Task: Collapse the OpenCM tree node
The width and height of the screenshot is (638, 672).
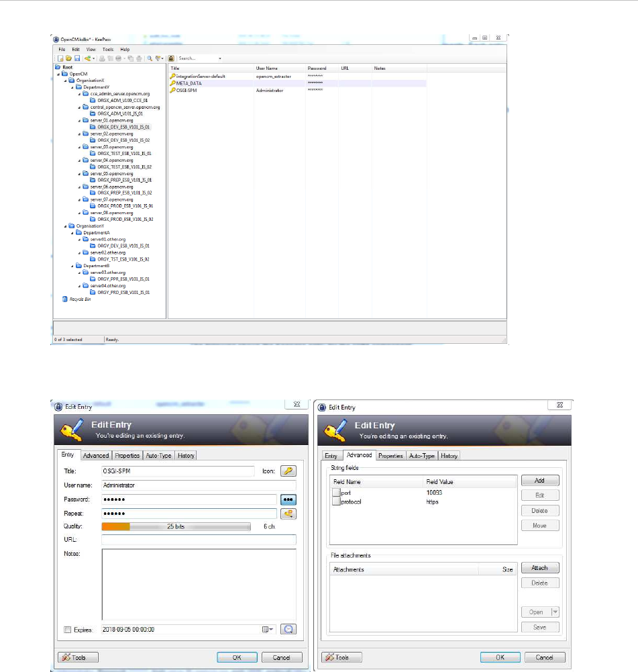Action: point(58,74)
